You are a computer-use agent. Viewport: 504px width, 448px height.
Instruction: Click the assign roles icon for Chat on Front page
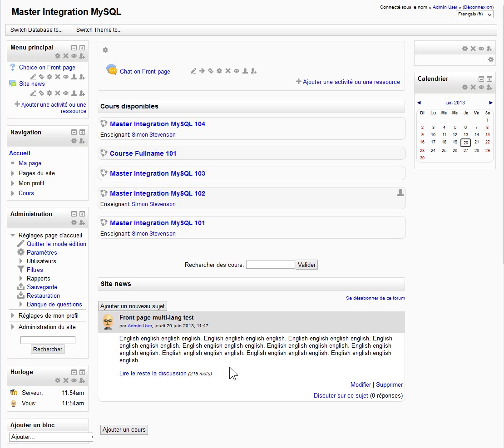(x=254, y=71)
